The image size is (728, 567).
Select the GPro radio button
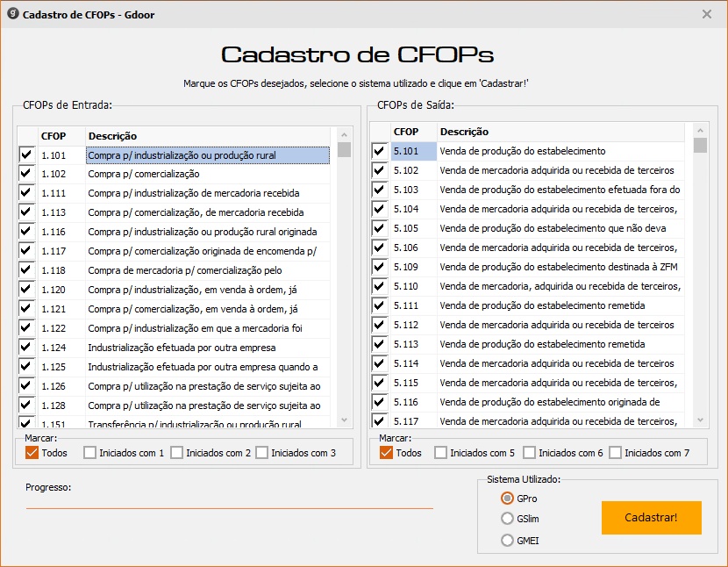[507, 499]
